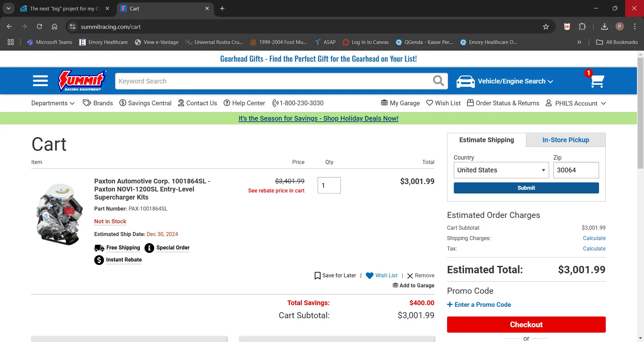Click the browser address bar URL
Image resolution: width=644 pixels, height=342 pixels.
click(111, 27)
